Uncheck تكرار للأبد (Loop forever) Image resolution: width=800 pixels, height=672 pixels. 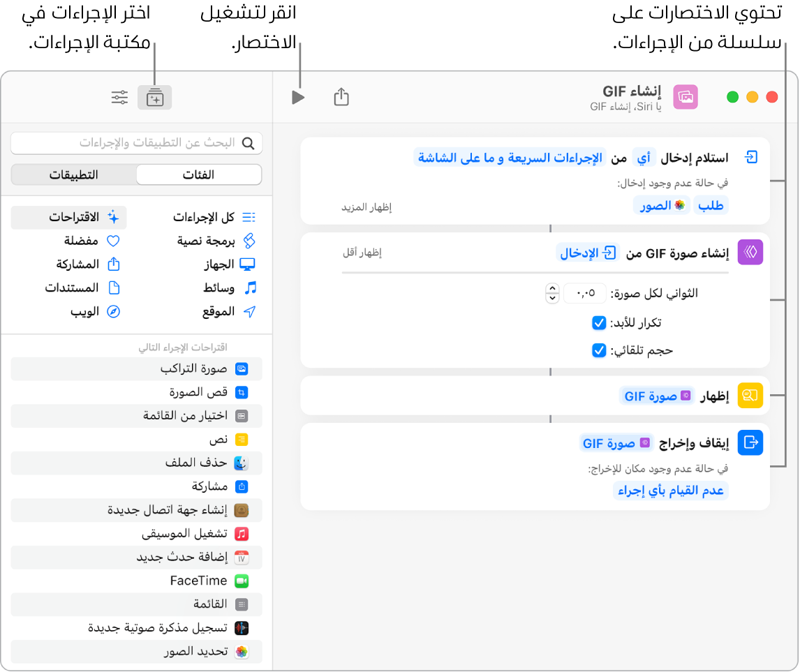[x=599, y=322]
